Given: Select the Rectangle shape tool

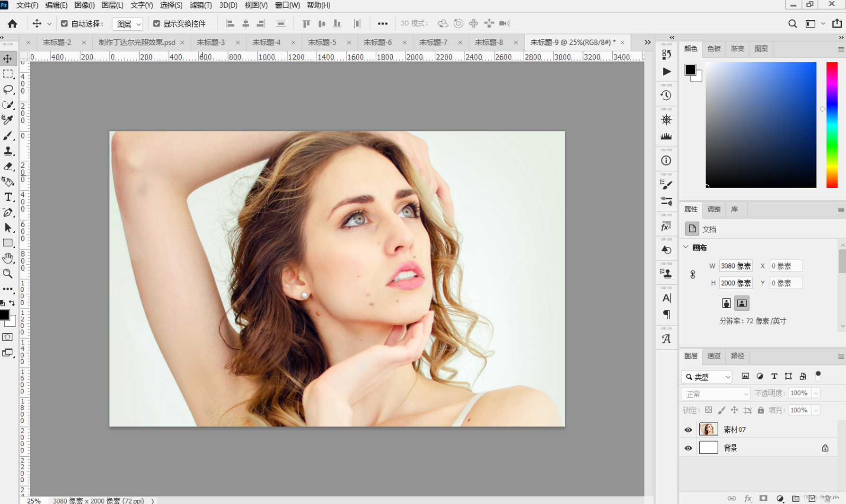Looking at the screenshot, I should point(8,243).
